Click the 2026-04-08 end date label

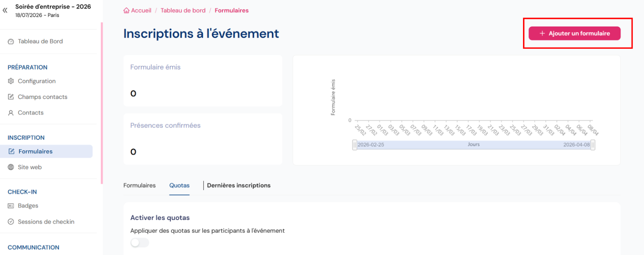(x=576, y=145)
